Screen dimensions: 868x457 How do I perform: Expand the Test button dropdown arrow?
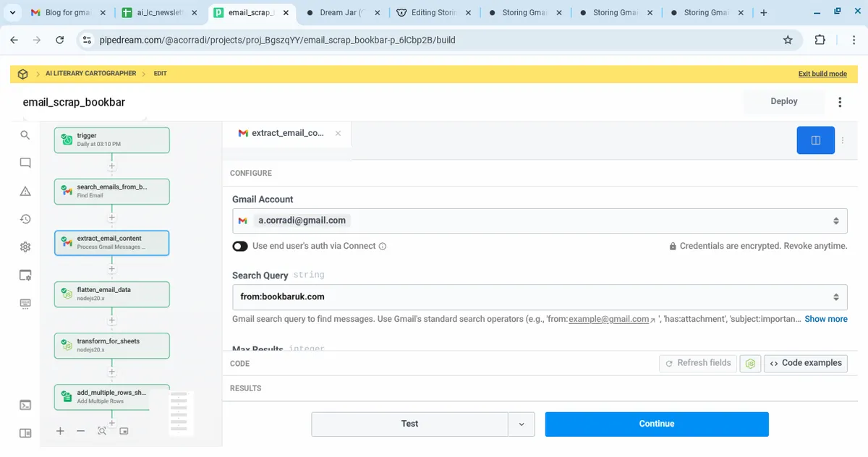[522, 424]
